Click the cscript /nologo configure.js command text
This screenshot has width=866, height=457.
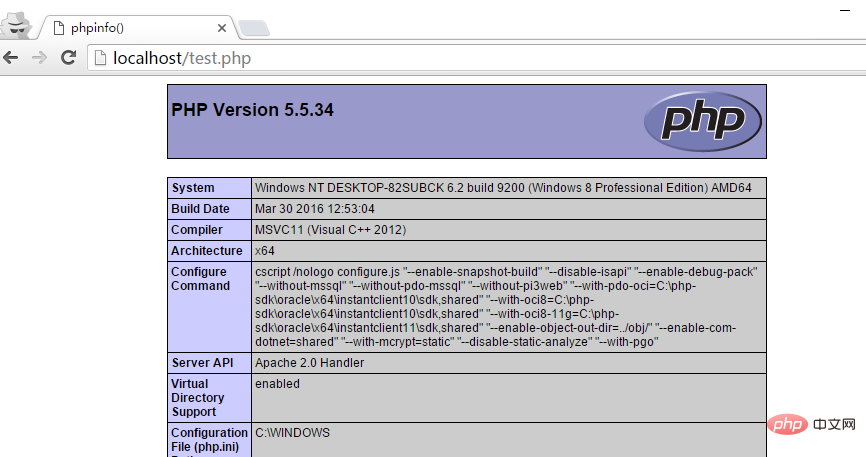pyautogui.click(x=506, y=307)
